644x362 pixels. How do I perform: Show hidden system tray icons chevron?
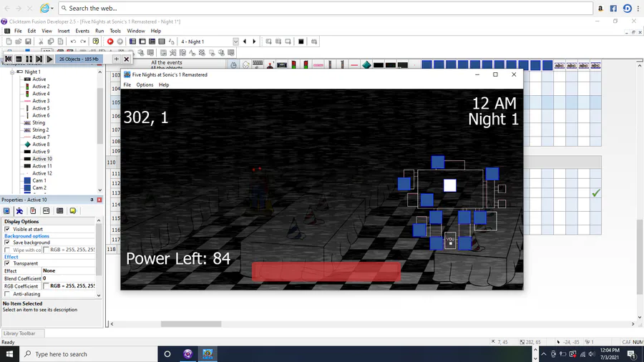[543, 354]
